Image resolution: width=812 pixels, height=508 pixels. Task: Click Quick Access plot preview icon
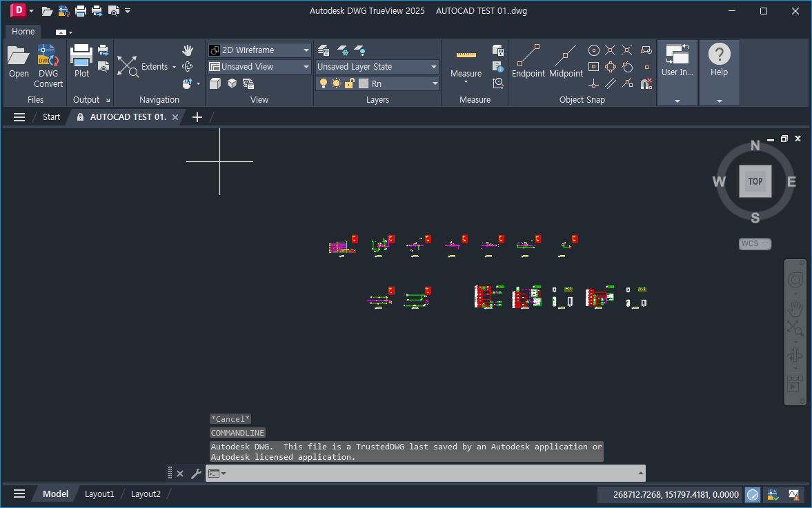[113, 11]
